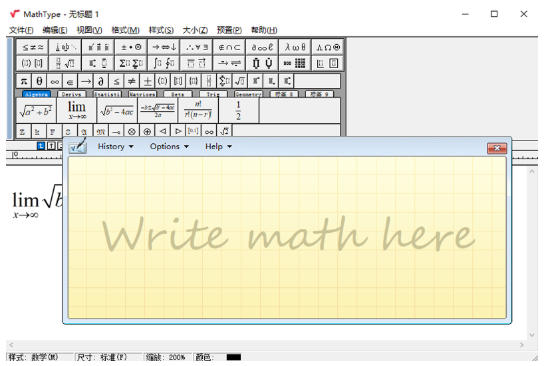546x366 pixels.
Task: Open the 格式(M) menu
Action: point(125,30)
